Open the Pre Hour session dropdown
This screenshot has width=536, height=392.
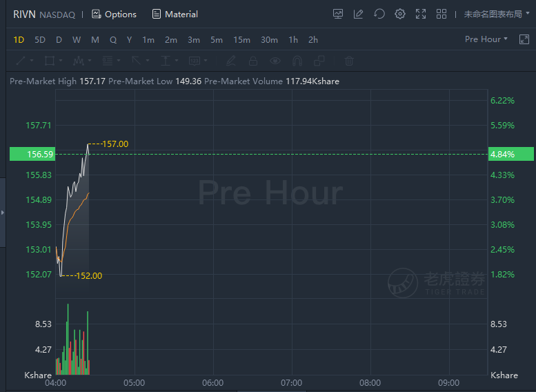(x=486, y=39)
